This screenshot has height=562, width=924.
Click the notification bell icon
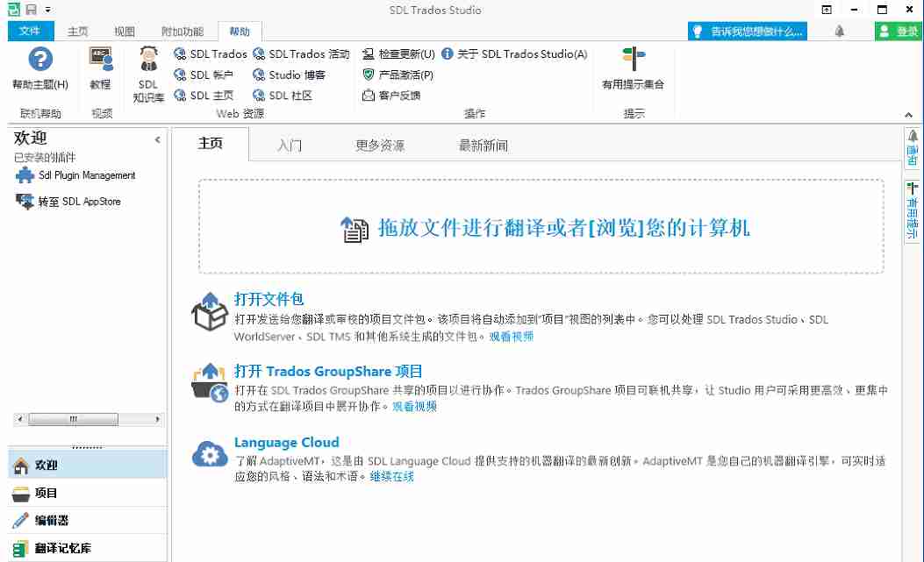coord(840,29)
